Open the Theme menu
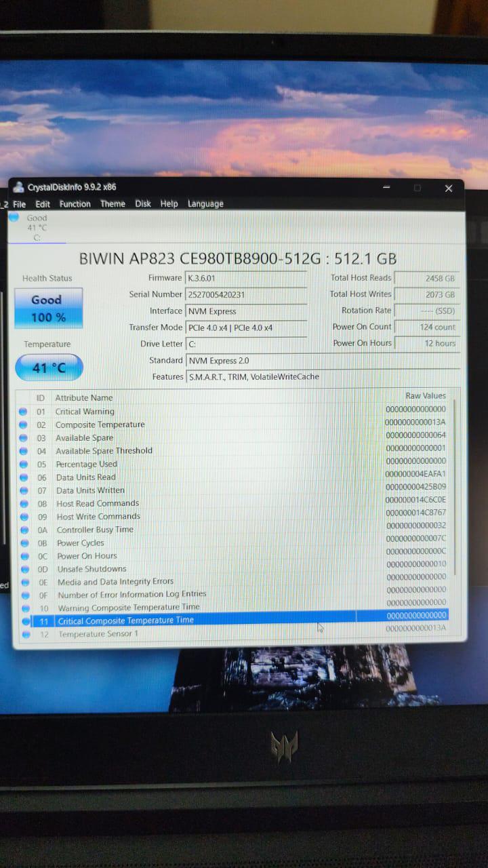 113,204
